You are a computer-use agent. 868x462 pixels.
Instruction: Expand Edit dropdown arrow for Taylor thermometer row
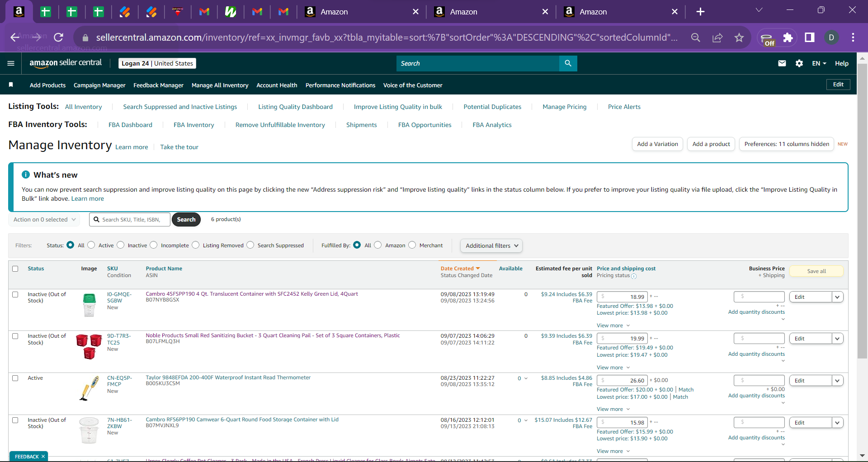click(838, 381)
